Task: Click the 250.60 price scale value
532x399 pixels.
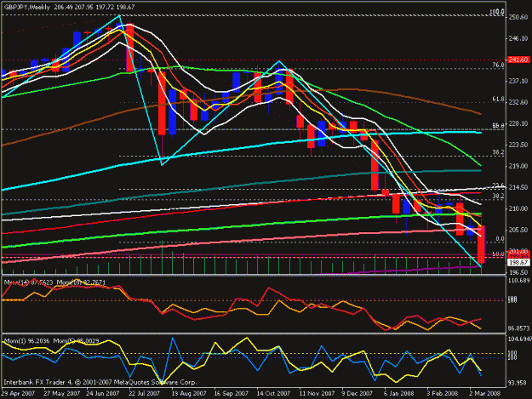Action: click(x=518, y=17)
